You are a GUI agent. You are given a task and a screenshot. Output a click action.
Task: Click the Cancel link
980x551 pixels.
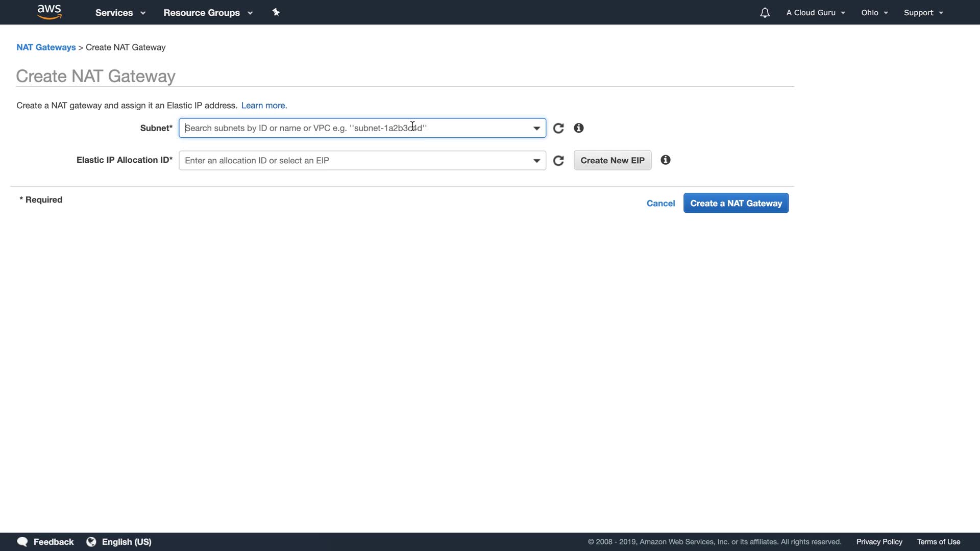(x=660, y=203)
